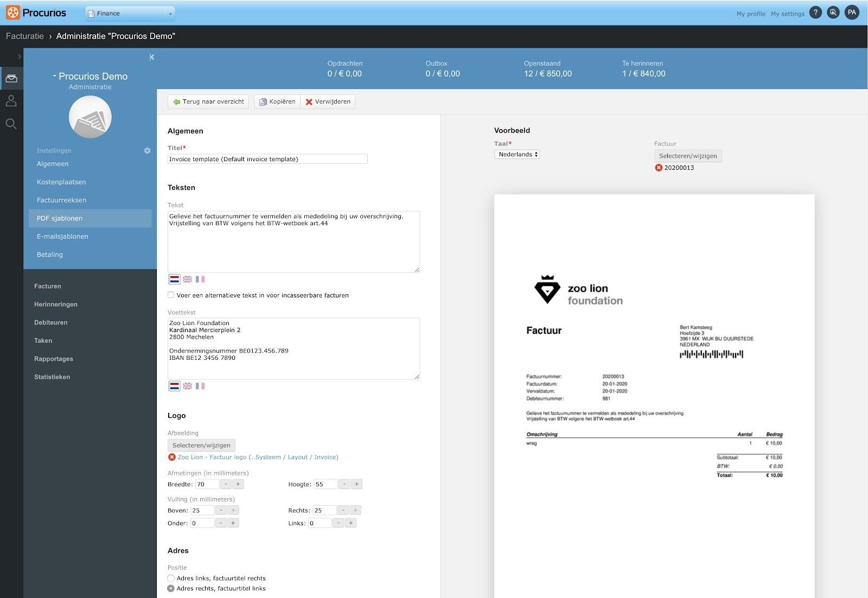Open the person icon in left rail
This screenshot has width=868, height=598.
click(x=11, y=101)
